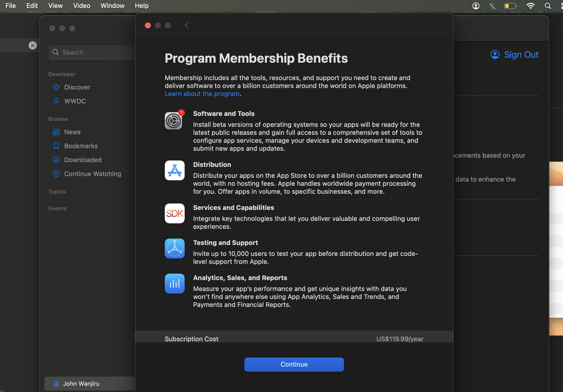This screenshot has width=563, height=392.
Task: Click the Distribution App Store icon
Action: [175, 170]
